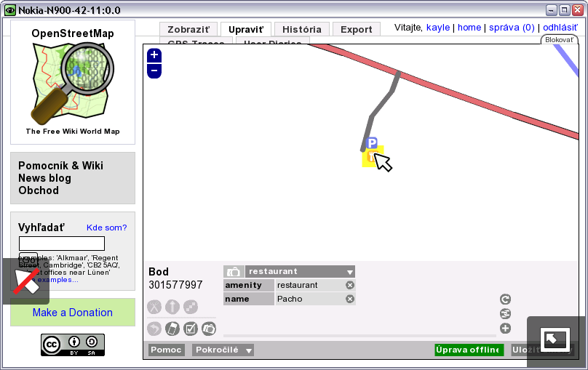Click the checkbox options icon in editor

(x=191, y=329)
